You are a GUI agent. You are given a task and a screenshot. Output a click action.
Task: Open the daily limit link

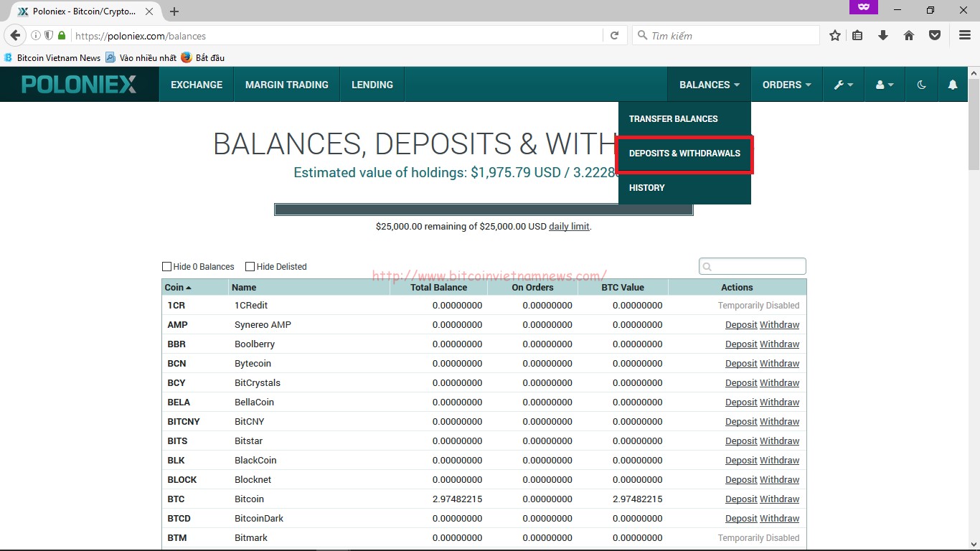click(x=569, y=226)
